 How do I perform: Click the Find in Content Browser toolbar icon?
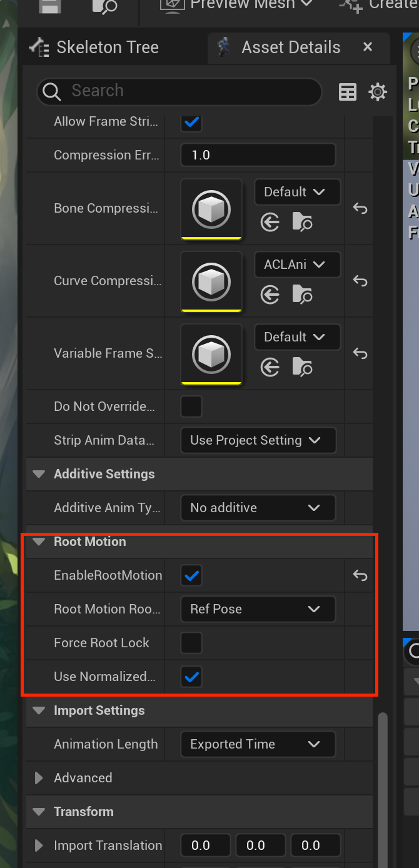(x=103, y=9)
